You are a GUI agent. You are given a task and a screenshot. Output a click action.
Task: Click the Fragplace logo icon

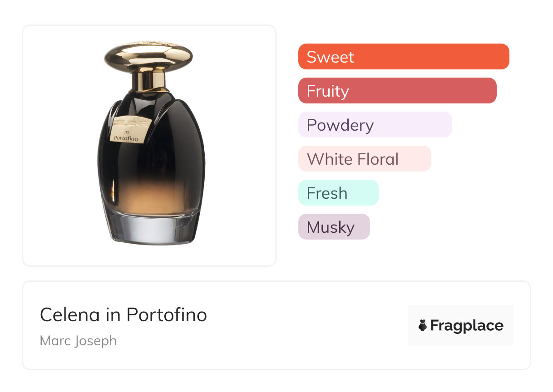(423, 326)
